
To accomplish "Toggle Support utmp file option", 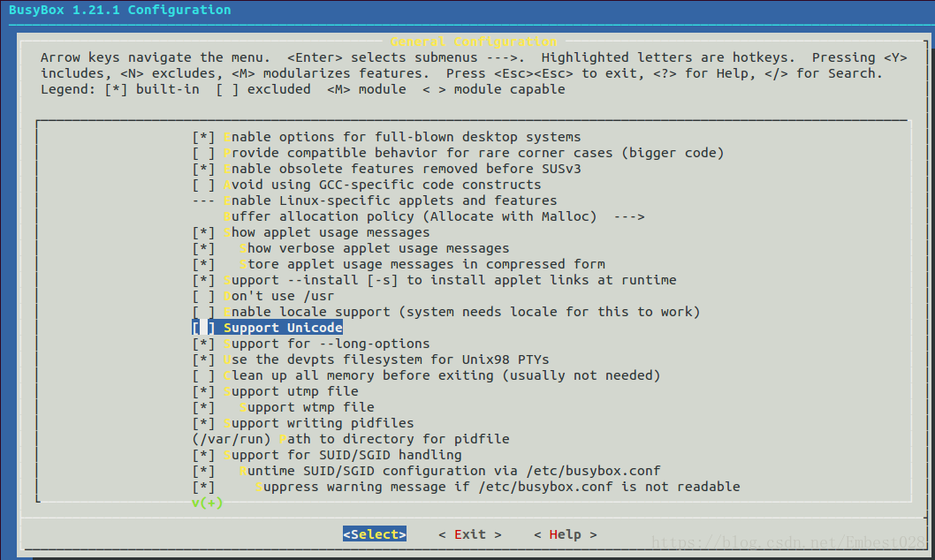I will click(275, 391).
